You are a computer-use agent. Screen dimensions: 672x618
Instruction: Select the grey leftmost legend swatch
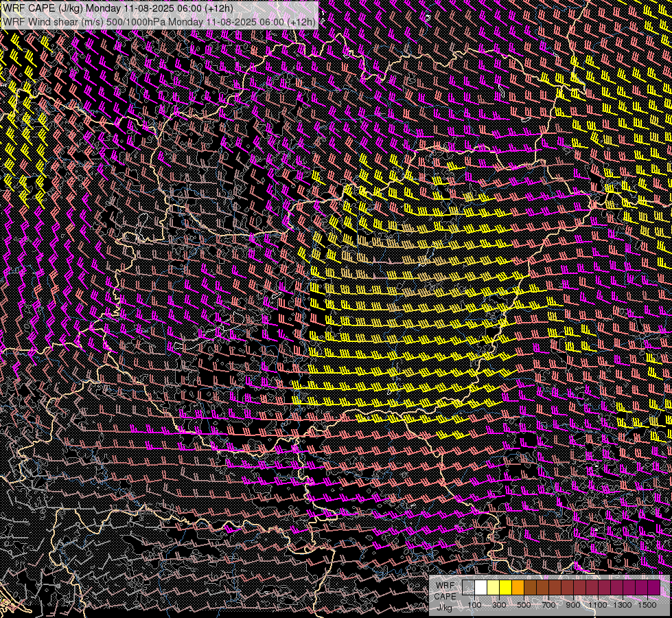click(468, 588)
